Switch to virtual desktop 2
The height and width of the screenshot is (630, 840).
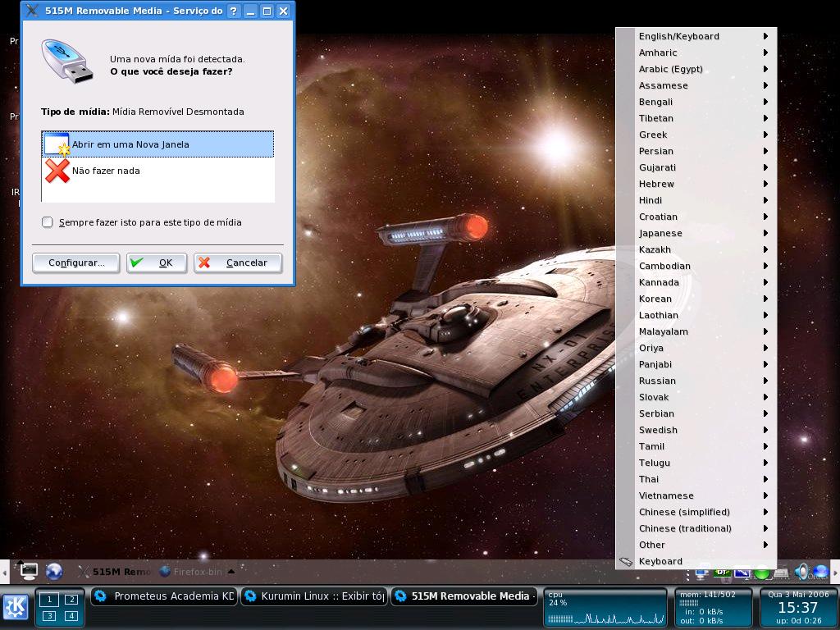71,600
